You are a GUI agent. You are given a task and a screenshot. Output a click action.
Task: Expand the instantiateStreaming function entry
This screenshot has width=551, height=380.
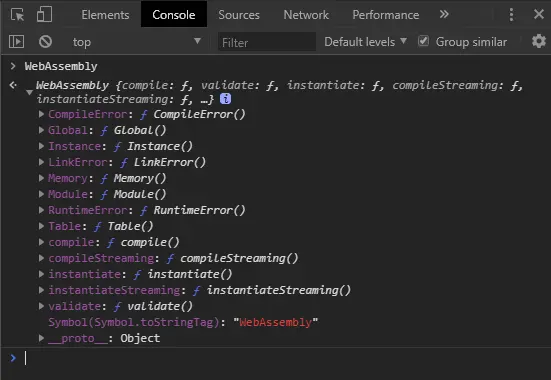click(41, 290)
